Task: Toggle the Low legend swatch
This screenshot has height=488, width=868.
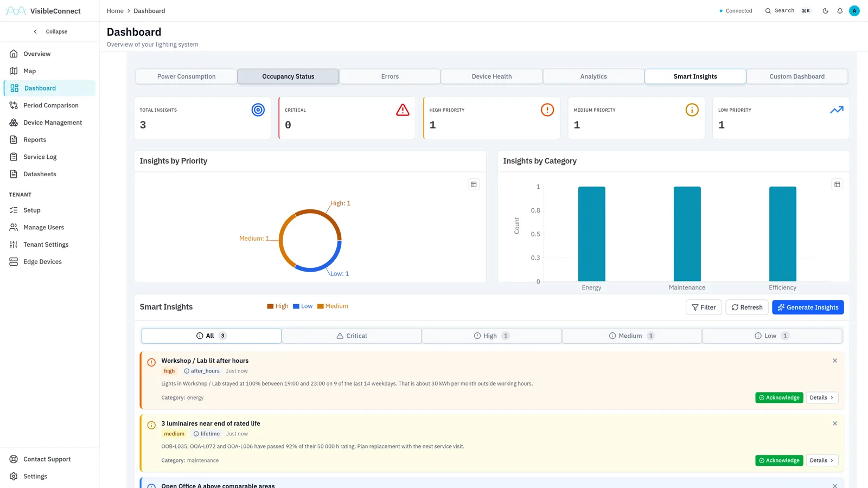Action: [x=296, y=306]
